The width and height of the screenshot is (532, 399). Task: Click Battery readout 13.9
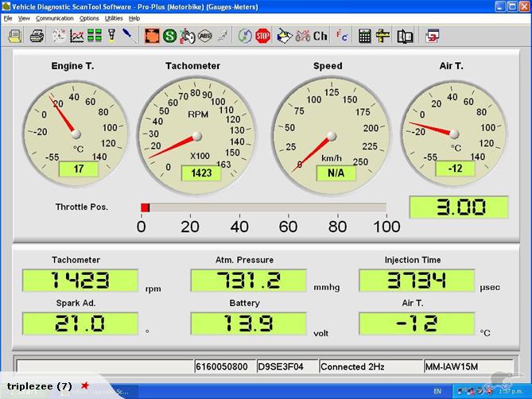[248, 323]
